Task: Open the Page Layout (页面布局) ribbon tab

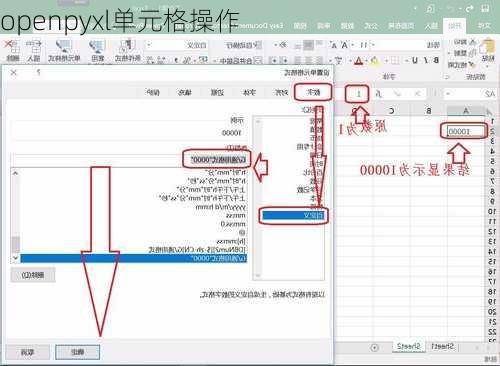Action: coord(401,26)
